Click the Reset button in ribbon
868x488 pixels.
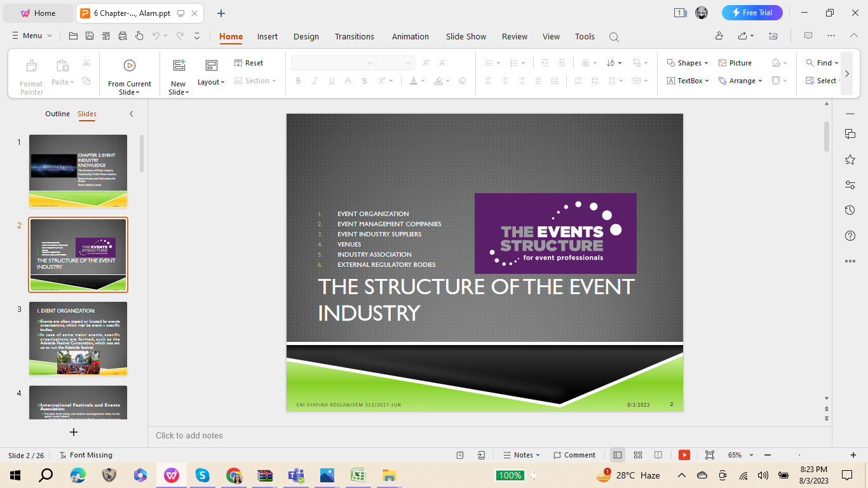coord(248,63)
